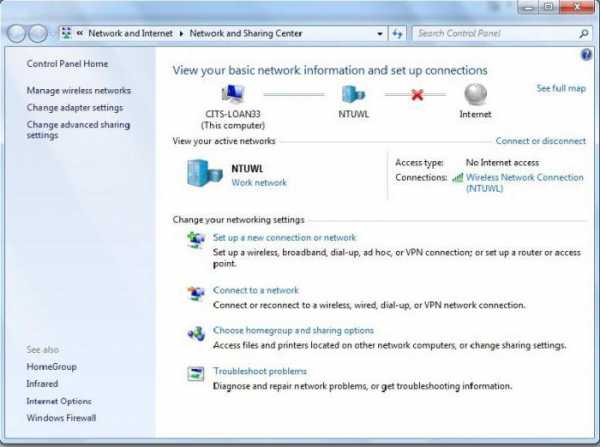Click the Network and Internet breadcrumb
The height and width of the screenshot is (447, 600).
tap(130, 33)
